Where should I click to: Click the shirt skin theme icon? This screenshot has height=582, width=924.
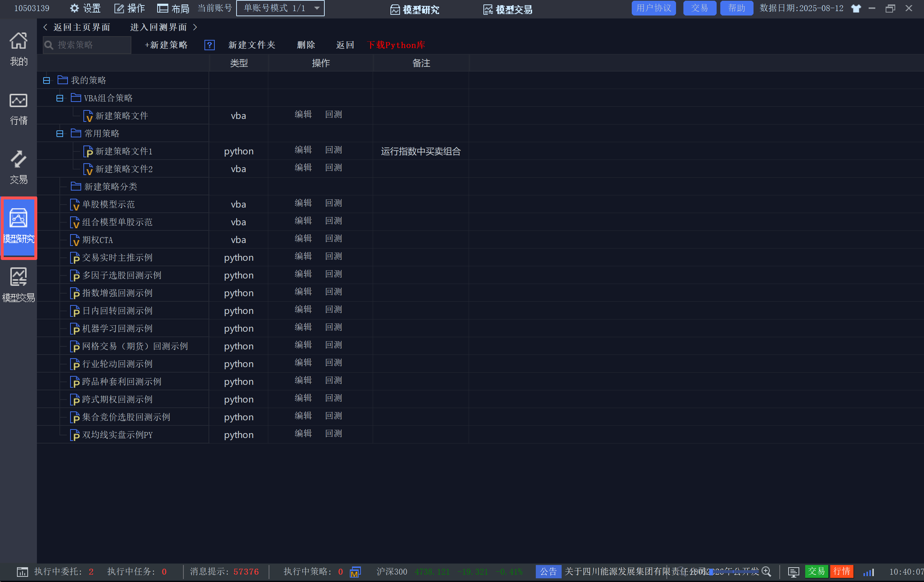[856, 8]
